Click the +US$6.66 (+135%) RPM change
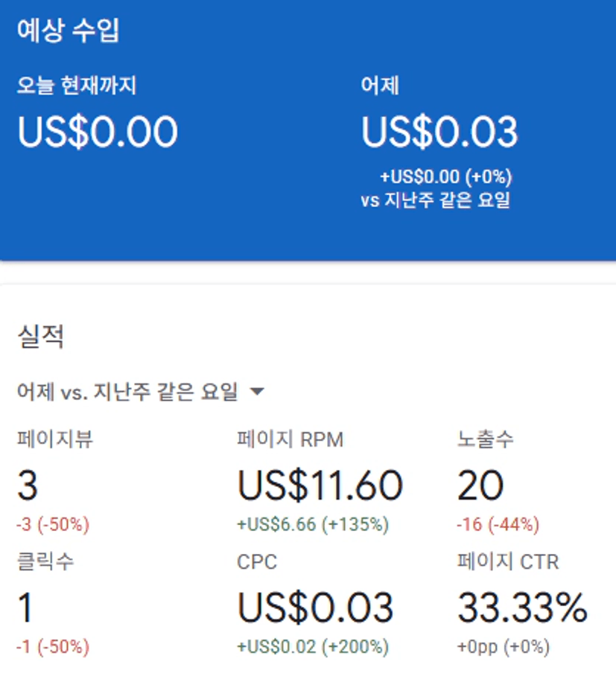 (x=313, y=524)
